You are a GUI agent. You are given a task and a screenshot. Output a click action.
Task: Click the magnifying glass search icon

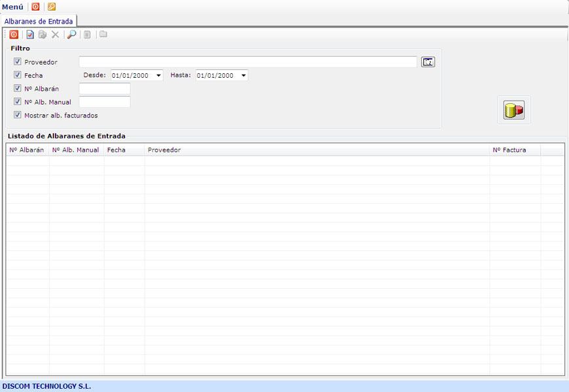(x=72, y=35)
